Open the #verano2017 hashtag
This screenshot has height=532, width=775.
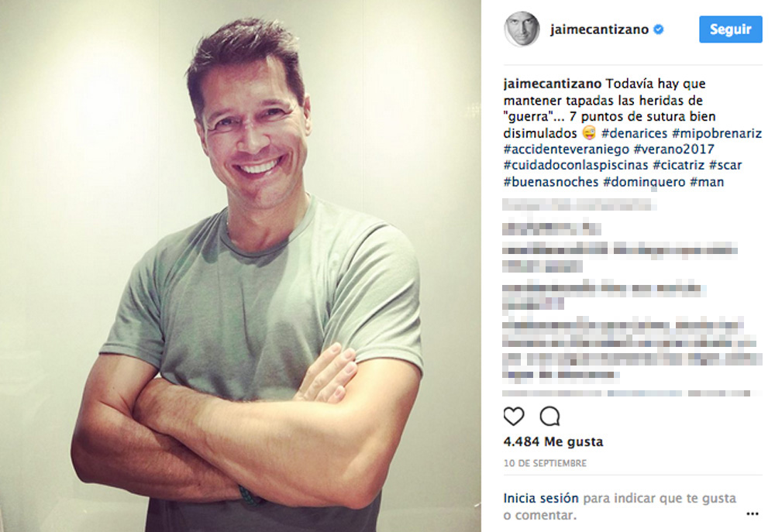click(673, 149)
